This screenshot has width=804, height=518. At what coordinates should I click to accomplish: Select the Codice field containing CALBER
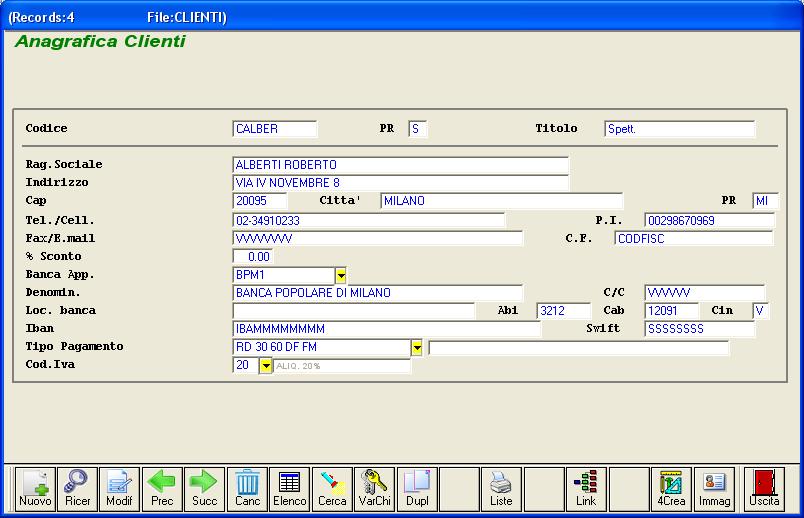click(275, 129)
